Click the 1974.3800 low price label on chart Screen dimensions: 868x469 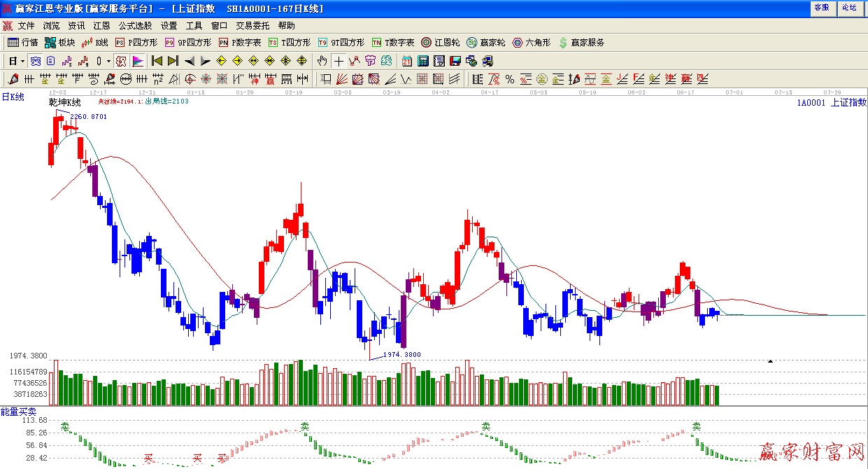pos(401,355)
